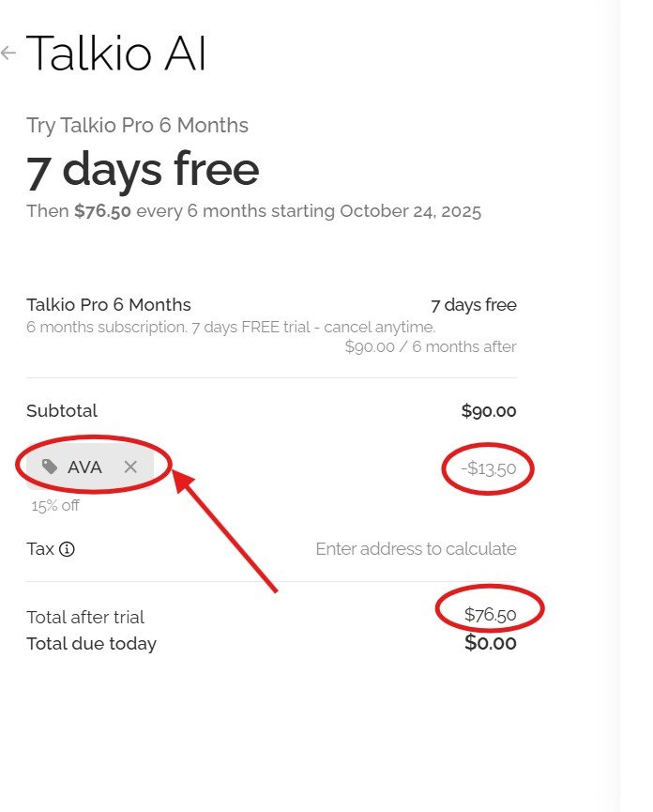Click the Total after trial $76.50 value
This screenshot has height=812, width=653.
pos(492,617)
